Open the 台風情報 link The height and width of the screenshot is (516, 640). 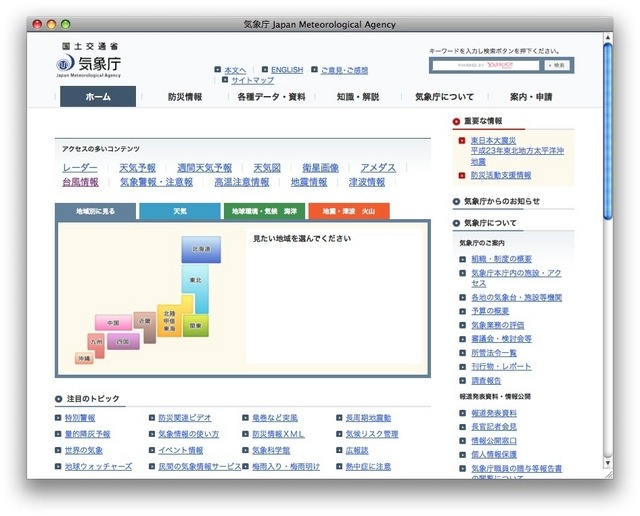coord(80,182)
